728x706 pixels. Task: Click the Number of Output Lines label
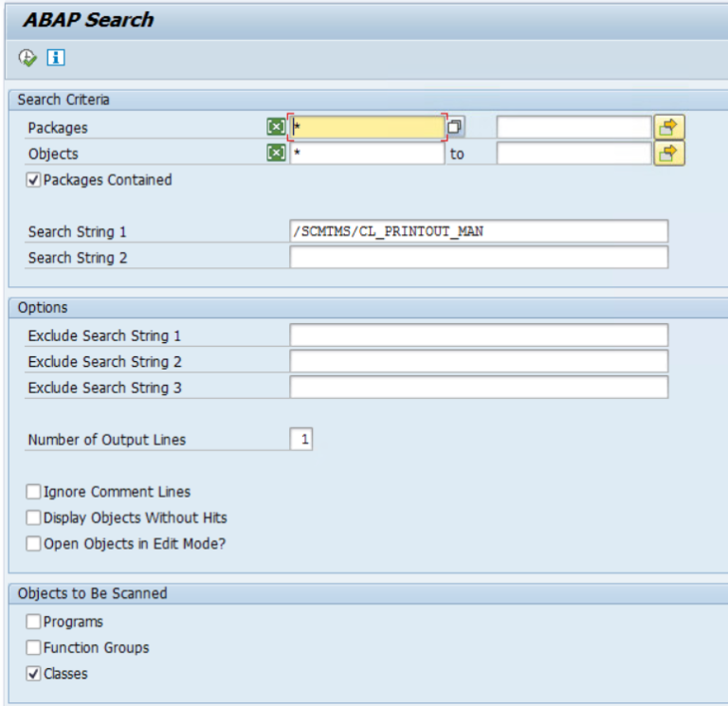(x=107, y=440)
